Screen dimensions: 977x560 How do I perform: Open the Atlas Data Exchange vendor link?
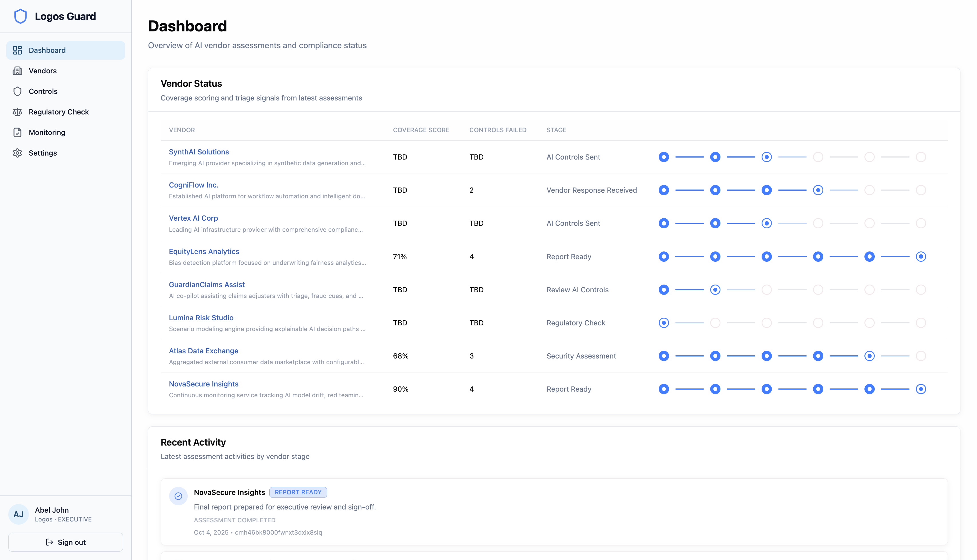click(204, 351)
